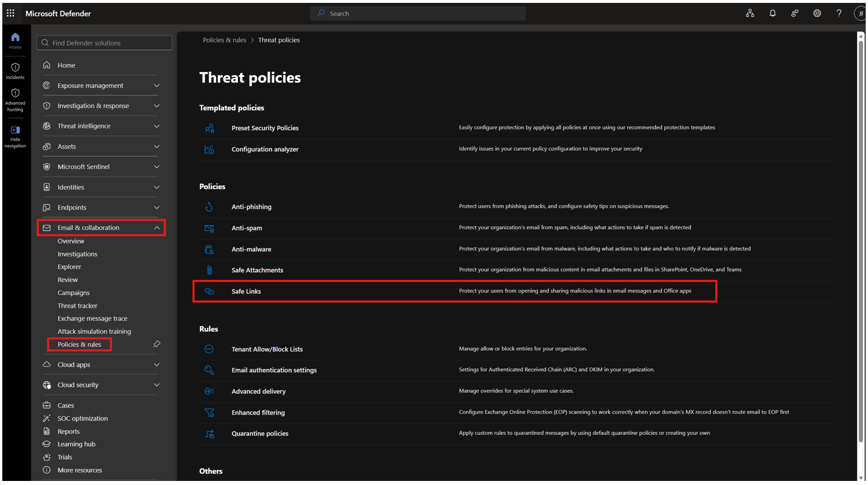
Task: Select Policies & rules in the sidebar
Action: (79, 344)
